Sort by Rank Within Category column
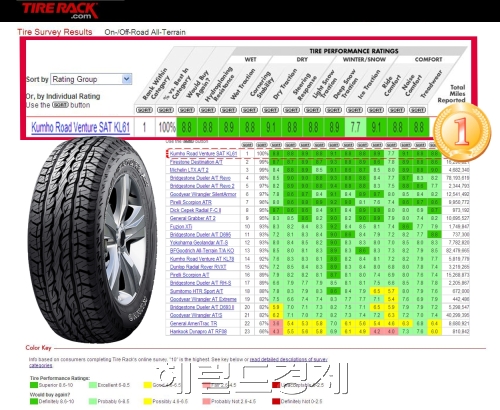The height and width of the screenshot is (410, 500). click(144, 110)
